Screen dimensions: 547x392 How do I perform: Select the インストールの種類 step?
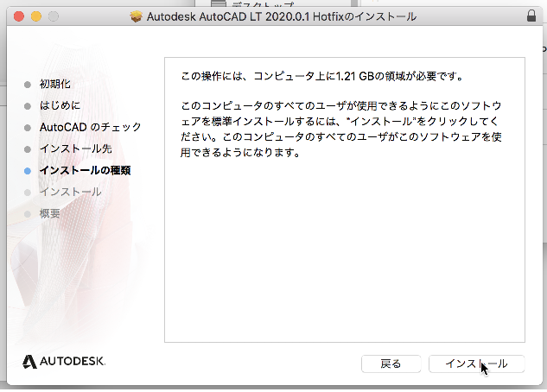click(86, 170)
